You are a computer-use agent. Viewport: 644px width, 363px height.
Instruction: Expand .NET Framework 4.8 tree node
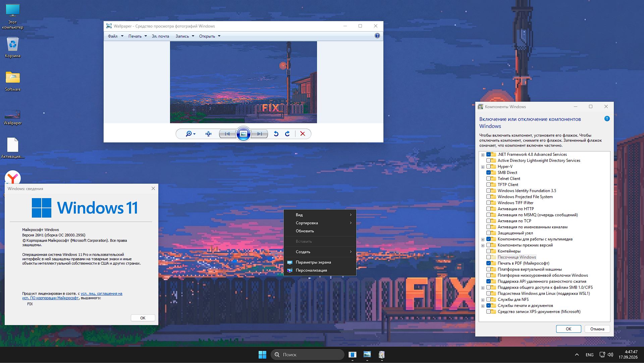click(x=483, y=155)
